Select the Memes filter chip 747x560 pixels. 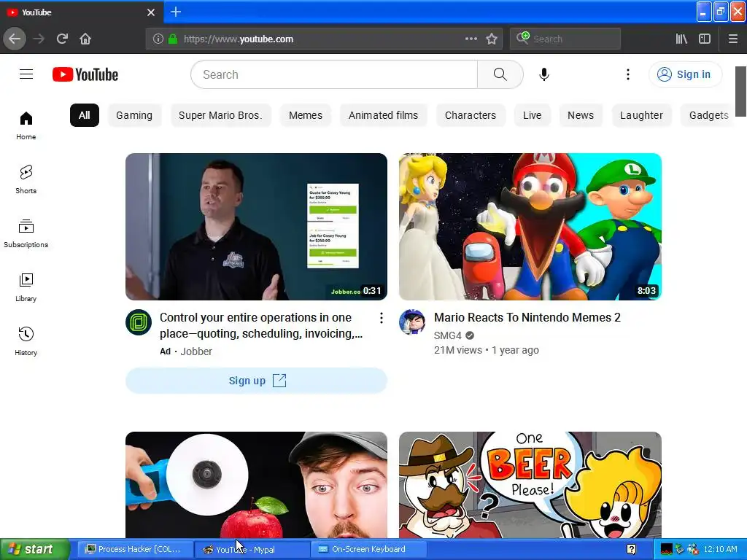click(306, 115)
